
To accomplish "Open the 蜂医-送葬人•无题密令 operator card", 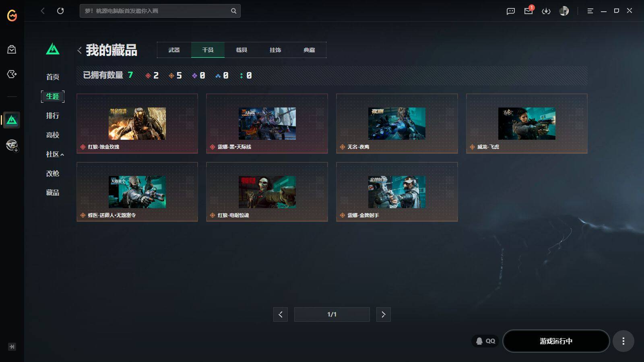I will tap(137, 192).
